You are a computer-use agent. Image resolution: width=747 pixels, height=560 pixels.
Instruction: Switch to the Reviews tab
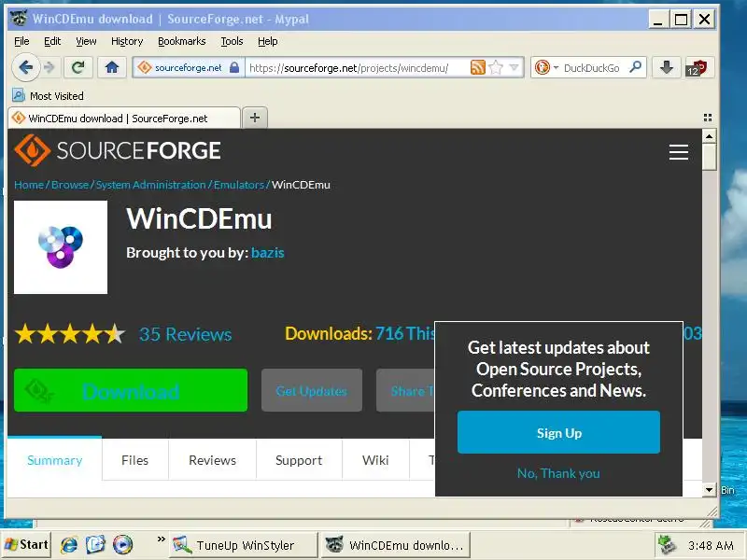click(x=213, y=460)
